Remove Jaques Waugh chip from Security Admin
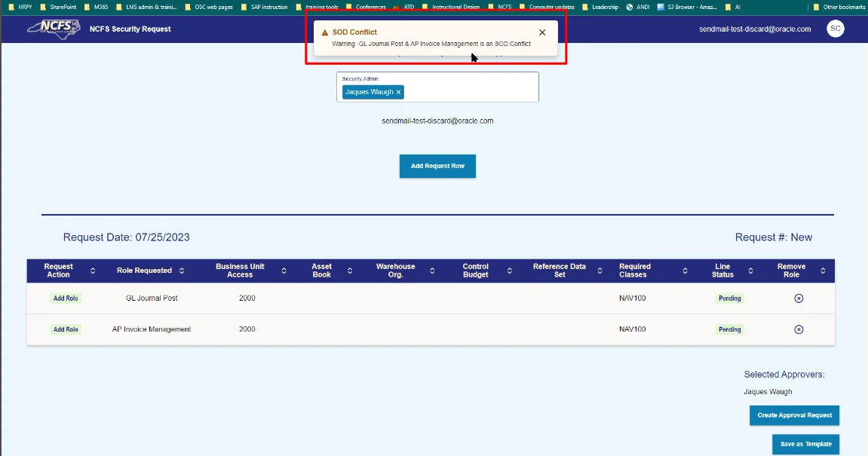This screenshot has height=456, width=868. (398, 93)
